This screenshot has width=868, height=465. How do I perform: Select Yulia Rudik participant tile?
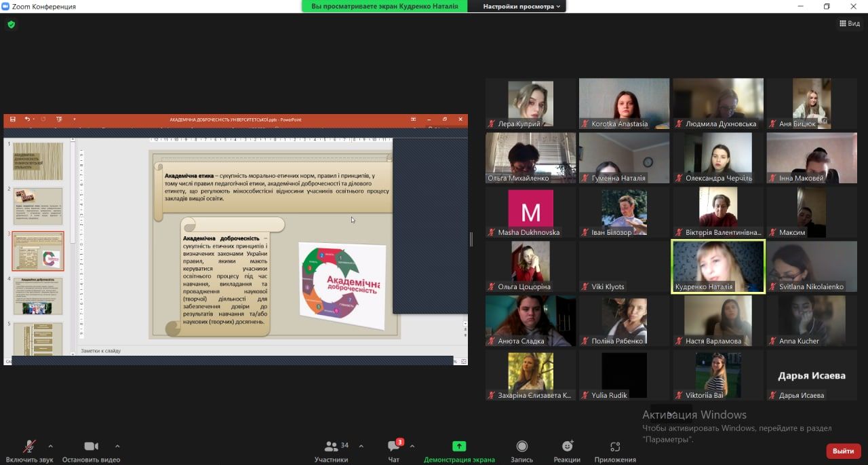pyautogui.click(x=624, y=375)
